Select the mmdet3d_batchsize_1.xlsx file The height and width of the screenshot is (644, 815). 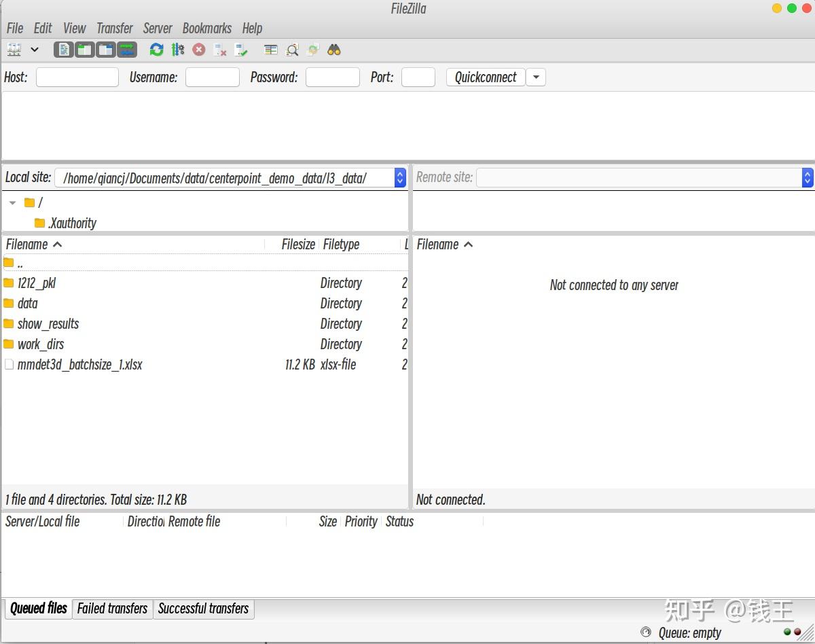click(x=204, y=365)
